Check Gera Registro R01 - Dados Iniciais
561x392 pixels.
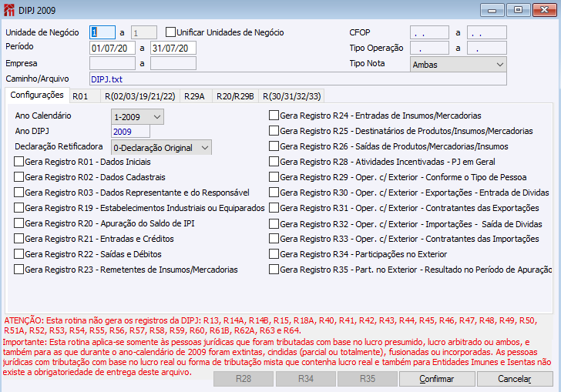(x=18, y=162)
